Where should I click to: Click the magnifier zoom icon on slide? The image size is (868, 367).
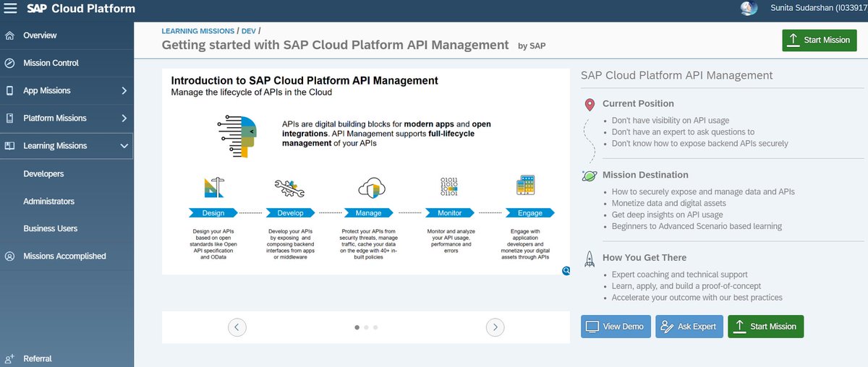click(566, 270)
